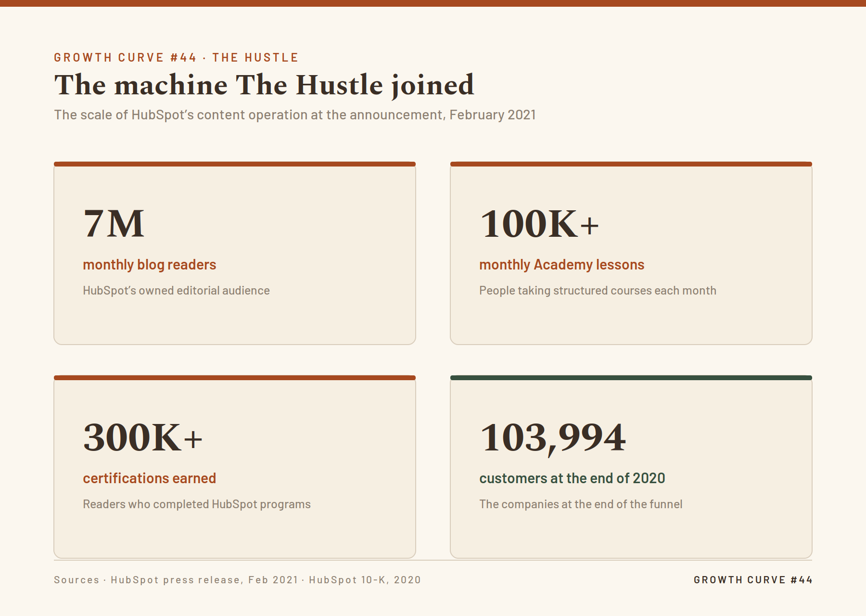Click "Readers who completed HubSpot programs" caption
The height and width of the screenshot is (616, 866).
(x=197, y=504)
